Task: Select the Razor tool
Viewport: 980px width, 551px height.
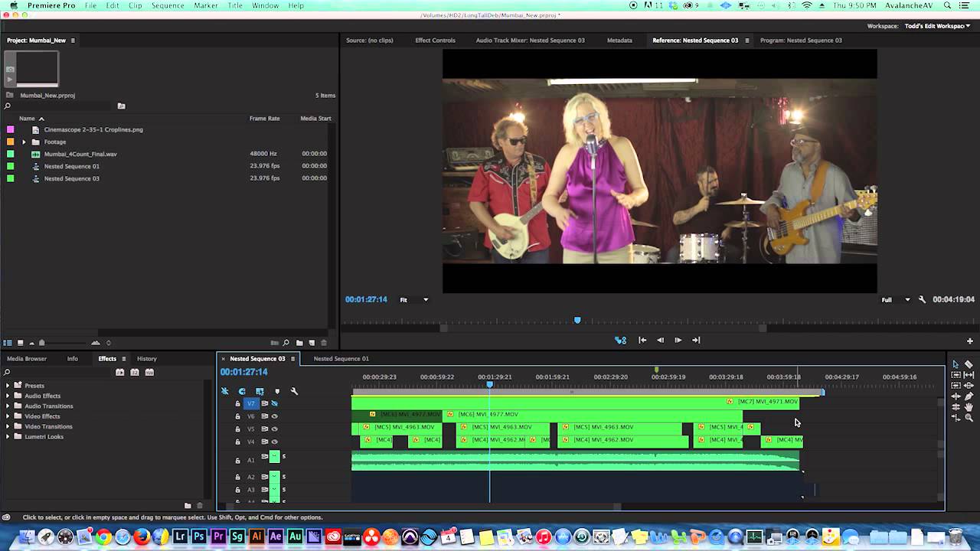Action: coord(969,364)
